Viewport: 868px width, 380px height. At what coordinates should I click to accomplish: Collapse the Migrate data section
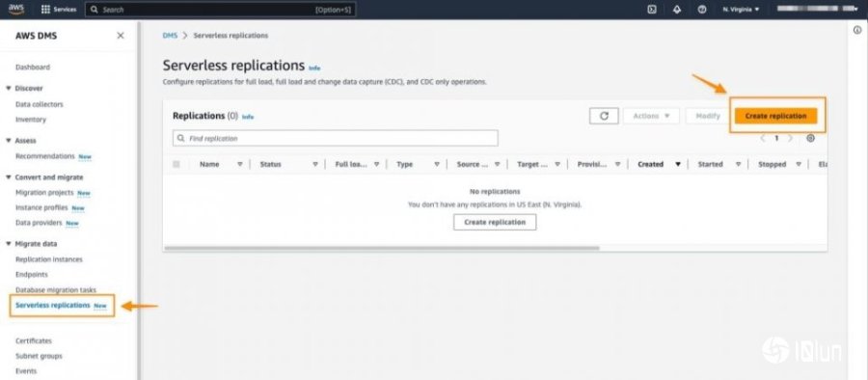tap(9, 244)
